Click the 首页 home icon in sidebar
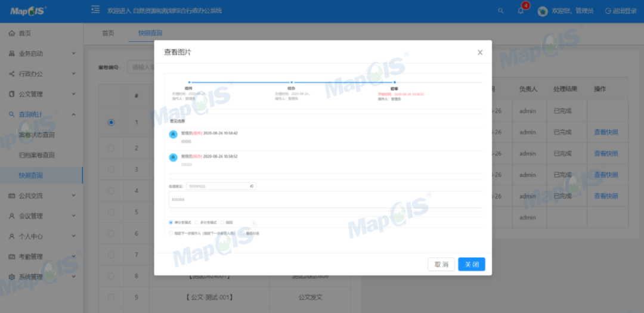 click(x=11, y=33)
